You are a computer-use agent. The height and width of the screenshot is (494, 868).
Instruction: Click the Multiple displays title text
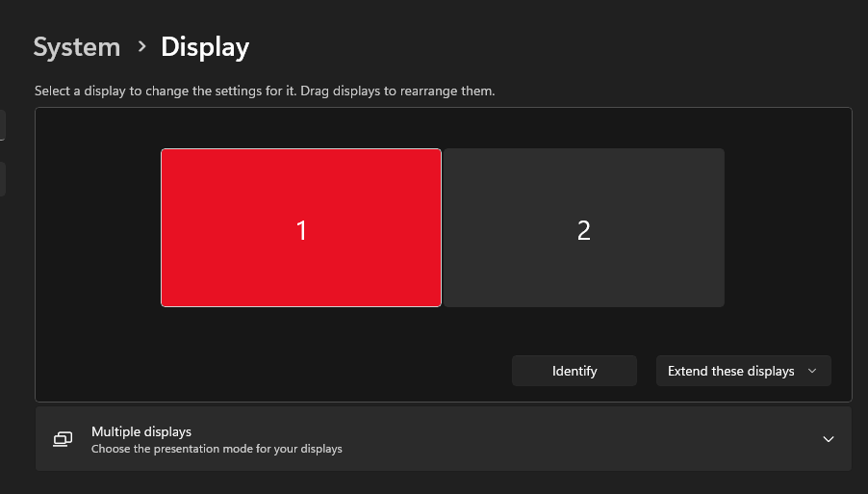(x=141, y=431)
